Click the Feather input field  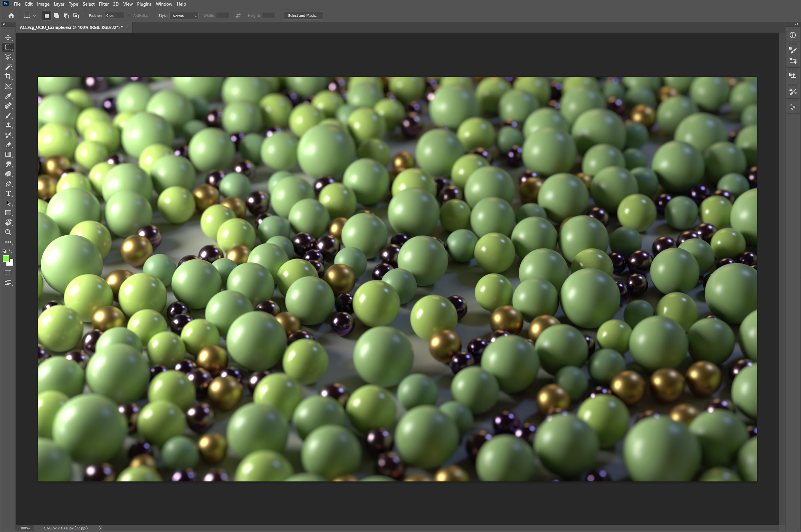click(x=114, y=16)
